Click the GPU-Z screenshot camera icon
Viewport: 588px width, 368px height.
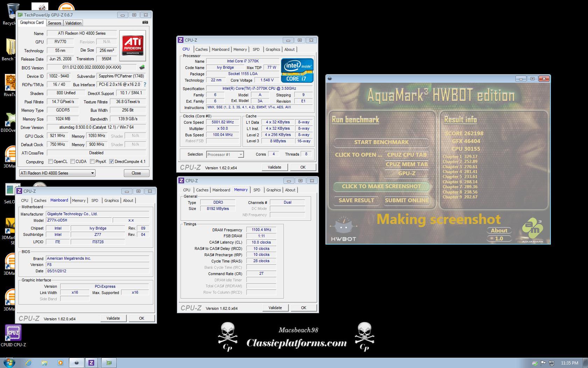(145, 22)
